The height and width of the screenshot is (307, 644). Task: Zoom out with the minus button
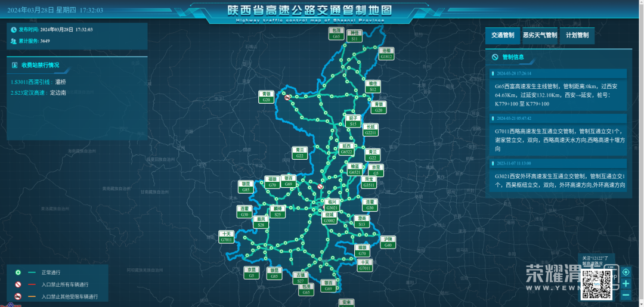[x=626, y=295]
